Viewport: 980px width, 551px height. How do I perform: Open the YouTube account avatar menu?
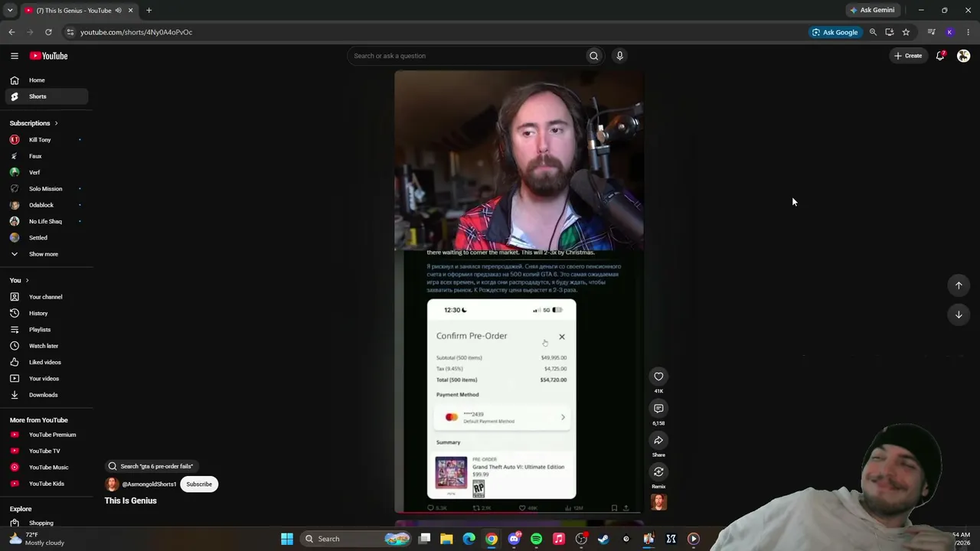tap(964, 56)
